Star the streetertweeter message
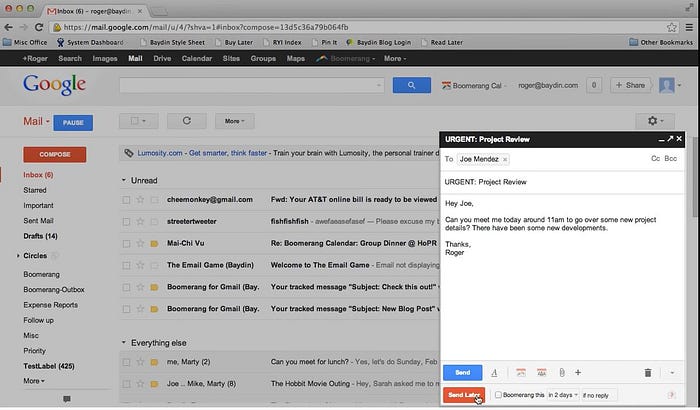This screenshot has width=700, height=410. 140,222
